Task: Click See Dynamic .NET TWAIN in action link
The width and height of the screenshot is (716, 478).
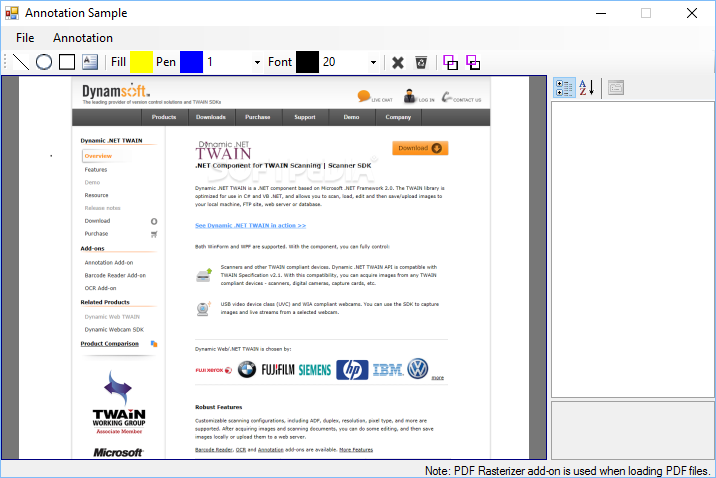Action: 250,226
